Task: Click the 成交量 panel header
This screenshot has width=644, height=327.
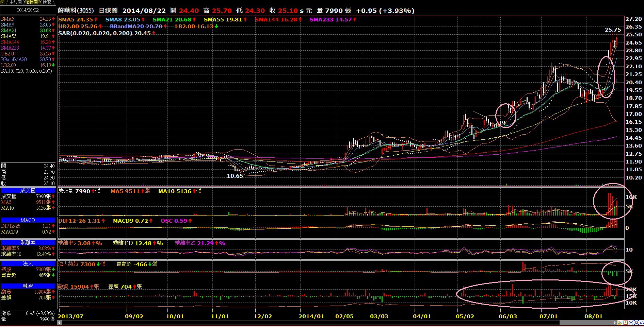Action: pos(28,190)
